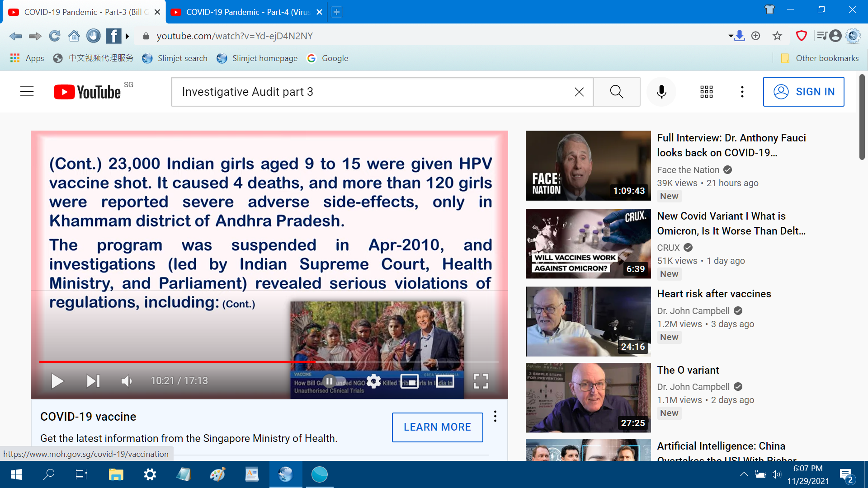Click the YouTube logo
The height and width of the screenshot is (488, 868).
(x=87, y=92)
